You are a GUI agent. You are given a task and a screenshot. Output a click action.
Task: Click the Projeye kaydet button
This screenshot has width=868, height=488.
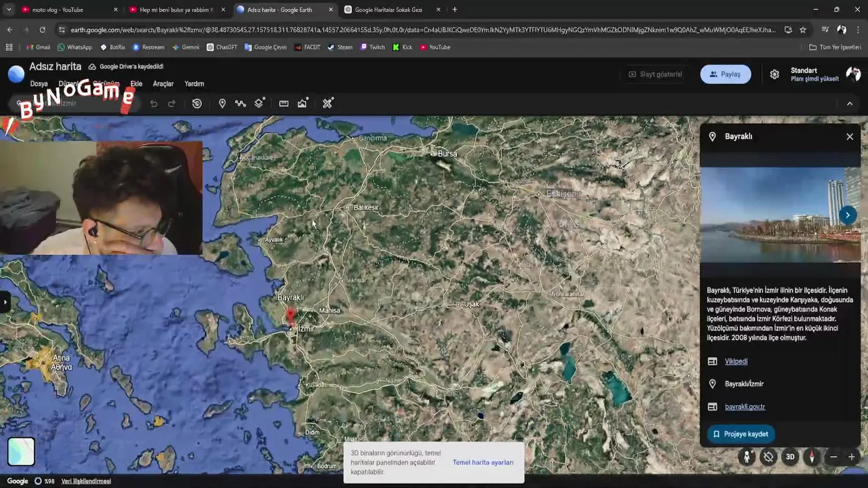(x=741, y=434)
